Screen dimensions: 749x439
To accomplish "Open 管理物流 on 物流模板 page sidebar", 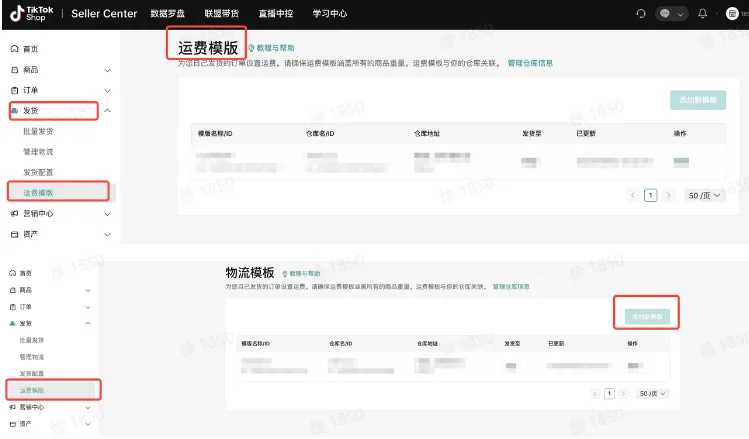I will (32, 357).
